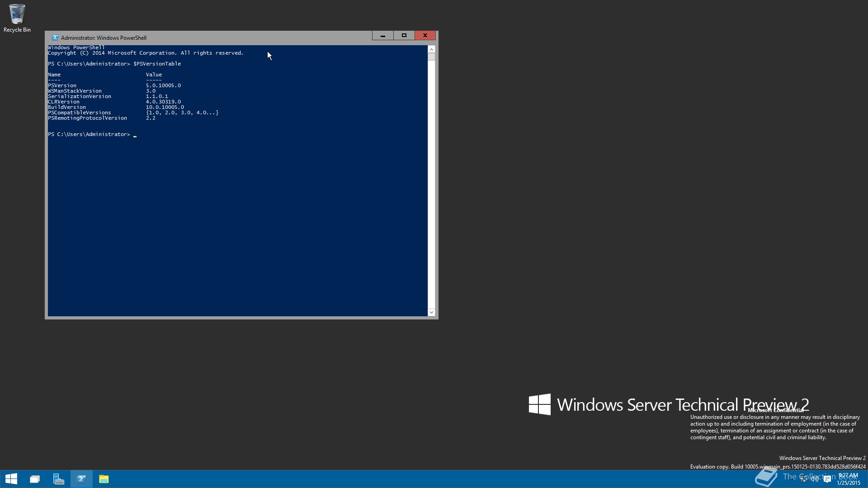The image size is (868, 488).
Task: Open the taskbar clock and date
Action: pos(848,479)
